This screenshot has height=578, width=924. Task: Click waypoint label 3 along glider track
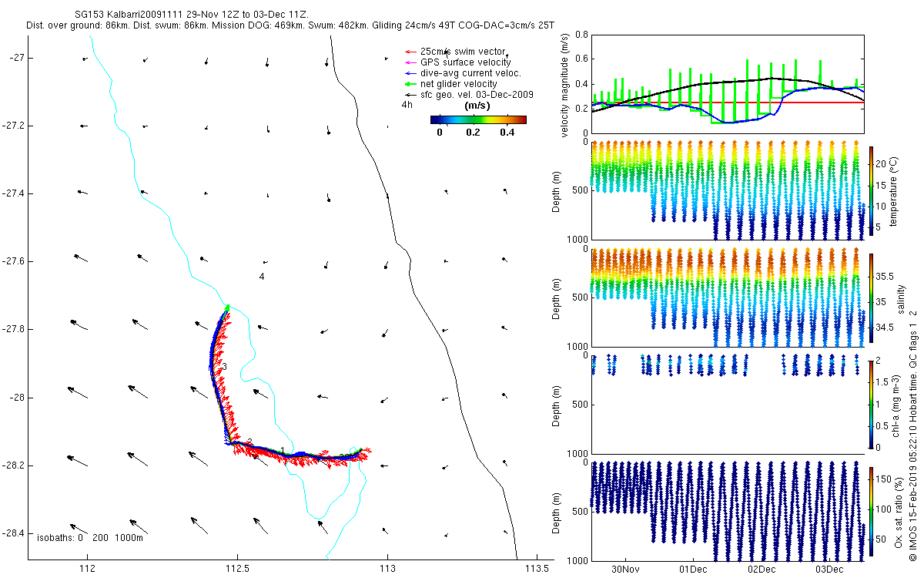[x=224, y=366]
